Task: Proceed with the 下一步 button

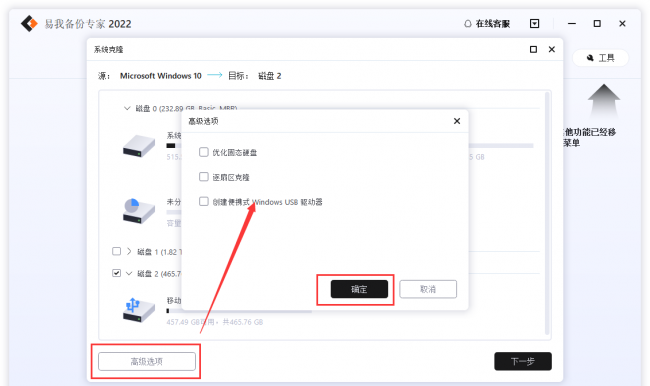Action: tap(523, 362)
